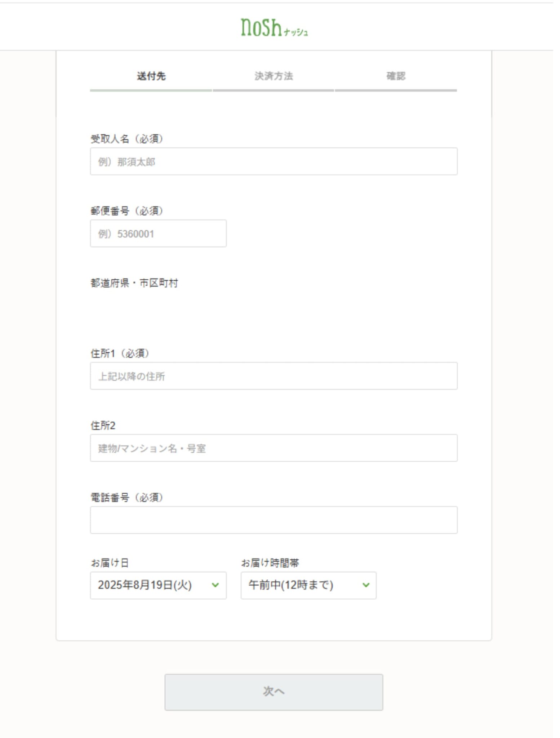This screenshot has height=738, width=560.
Task: Focus the 受取人名 recipient name field
Action: coord(274,161)
